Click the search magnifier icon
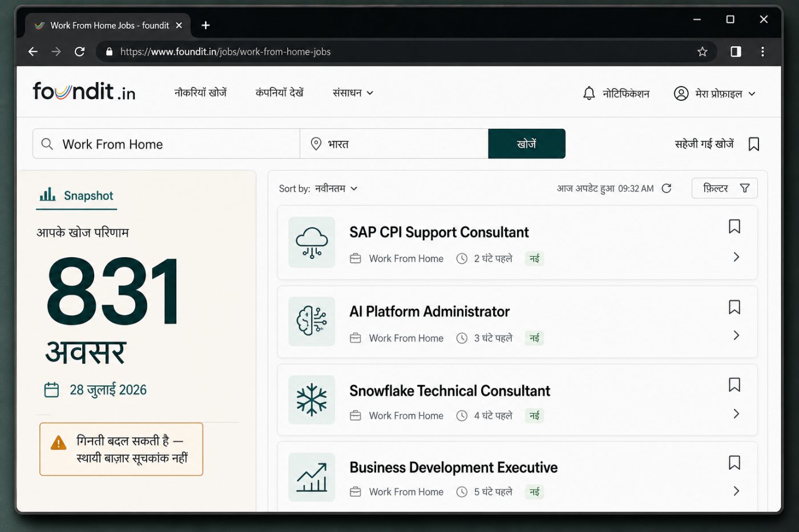 point(47,144)
